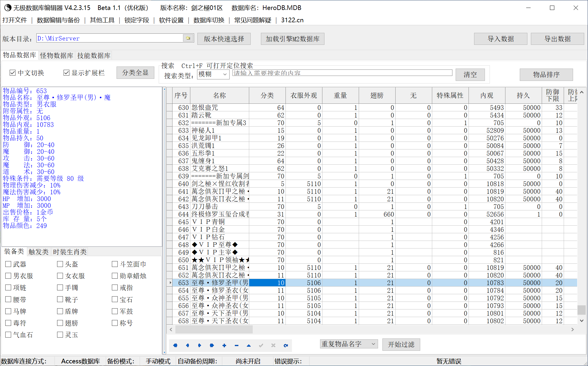588x366 pixels.
Task: Click the 分类全显 button
Action: [x=135, y=73]
